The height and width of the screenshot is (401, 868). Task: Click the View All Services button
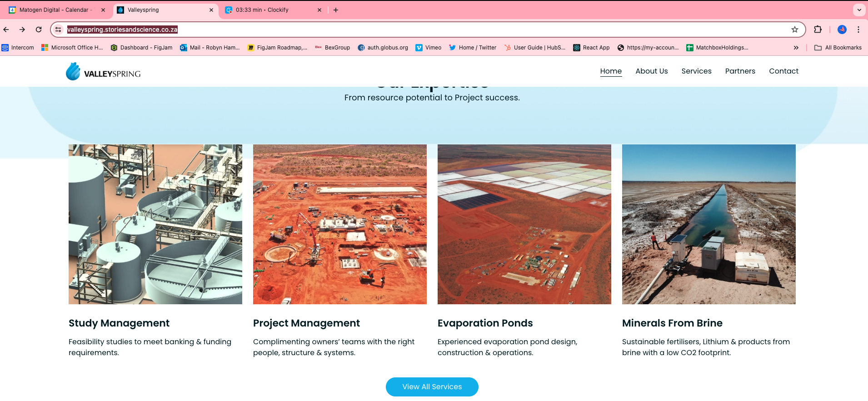(432, 387)
